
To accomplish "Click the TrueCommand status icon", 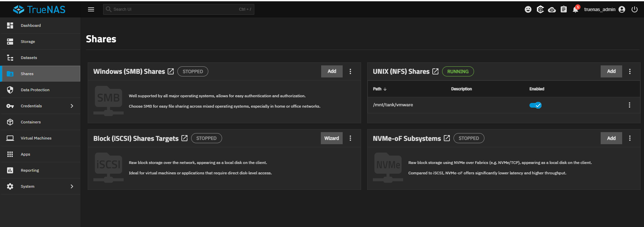I will 540,9.
